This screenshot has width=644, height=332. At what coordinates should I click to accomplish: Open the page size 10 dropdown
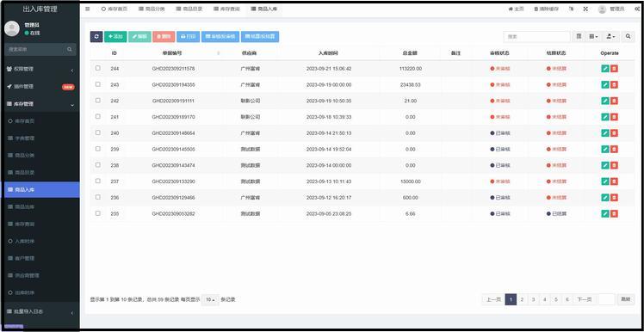[210, 299]
